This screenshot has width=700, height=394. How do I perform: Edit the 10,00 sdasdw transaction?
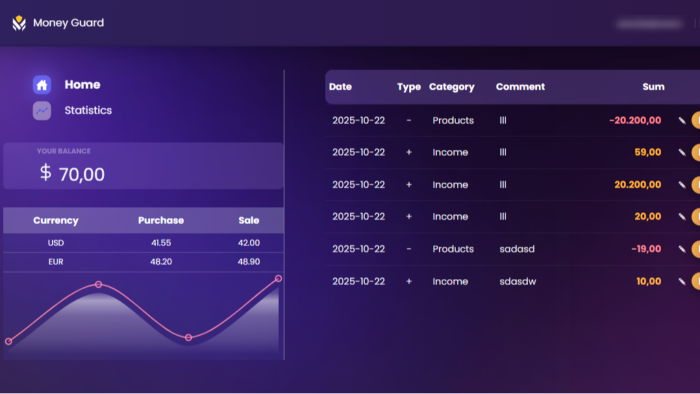(x=682, y=282)
